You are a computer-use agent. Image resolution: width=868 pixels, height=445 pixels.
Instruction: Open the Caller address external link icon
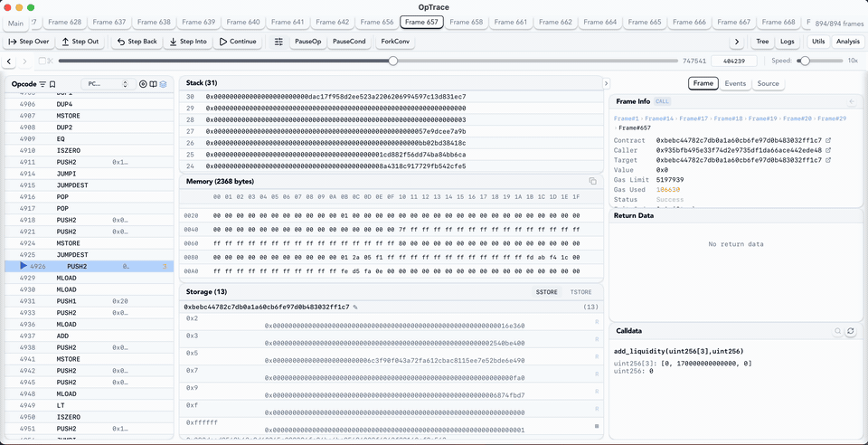coord(828,150)
